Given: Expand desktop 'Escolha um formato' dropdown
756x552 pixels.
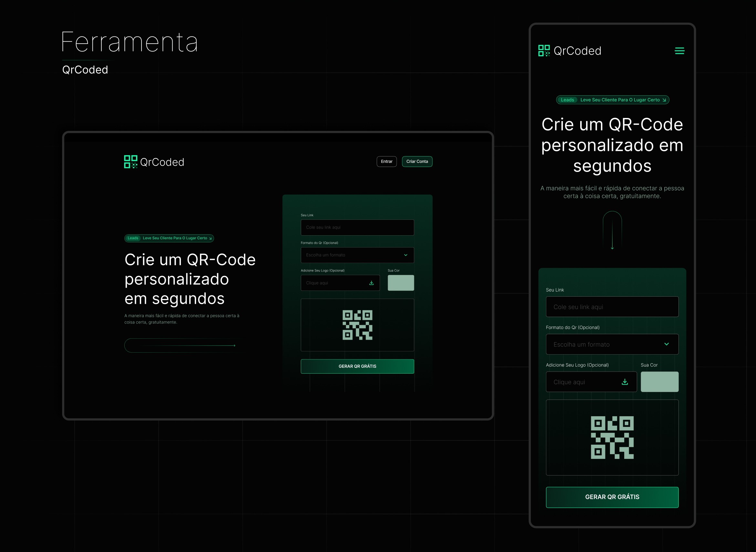Looking at the screenshot, I should point(357,255).
